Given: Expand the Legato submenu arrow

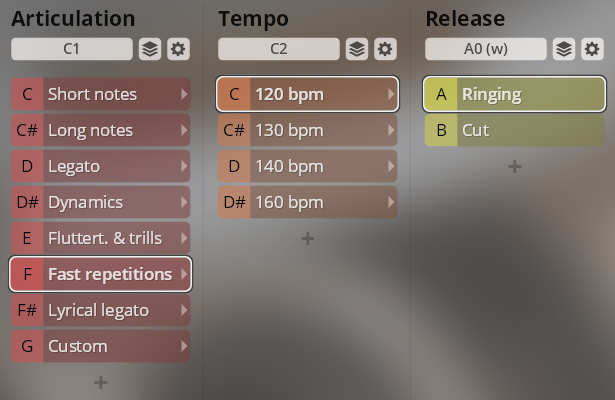Looking at the screenshot, I should 183,166.
